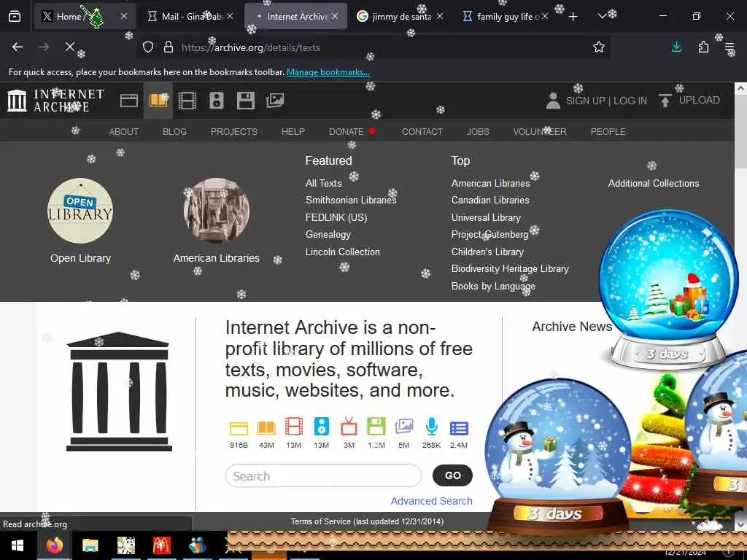Open the Biodiversity Heritage Library link
The height and width of the screenshot is (560, 747).
pos(510,269)
